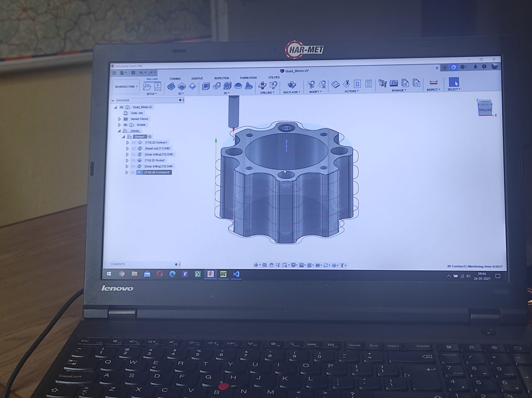
Task: Click the Simulate icon in Actions panel
Action: pyautogui.click(x=347, y=84)
